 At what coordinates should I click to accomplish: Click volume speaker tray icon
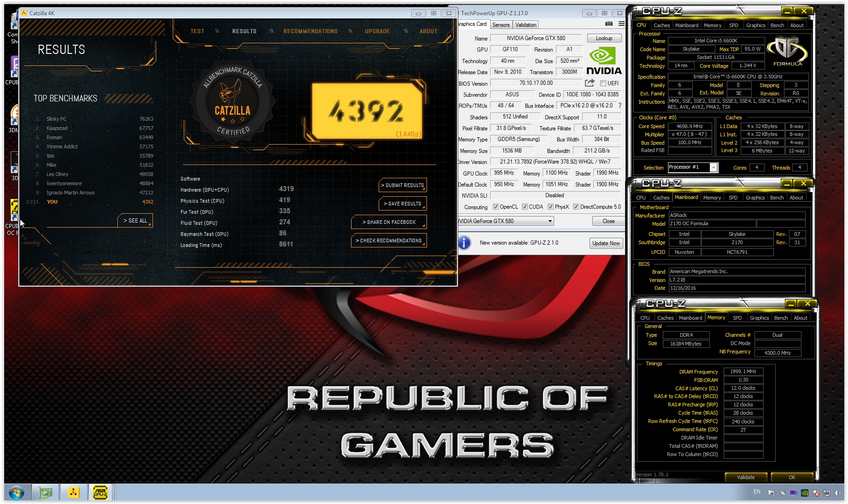837,492
